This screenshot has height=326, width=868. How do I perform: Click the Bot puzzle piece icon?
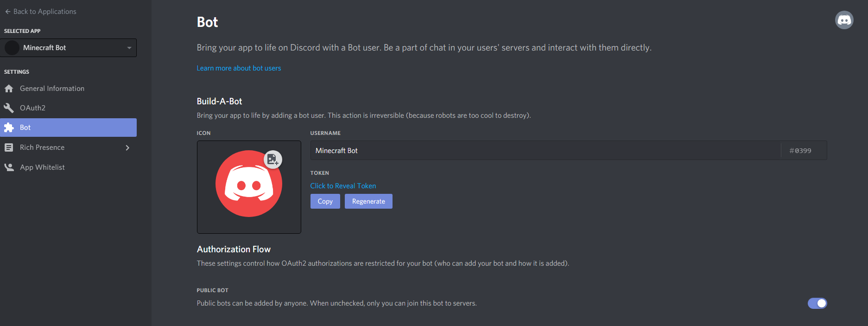coord(9,128)
